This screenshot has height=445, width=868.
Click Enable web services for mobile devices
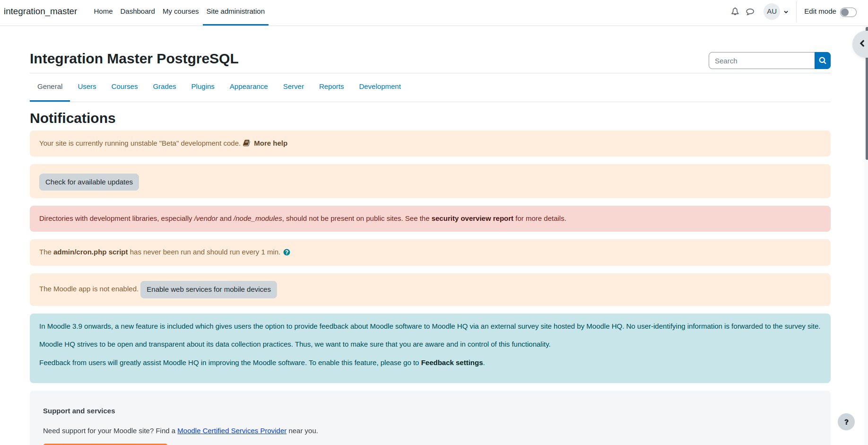point(208,289)
